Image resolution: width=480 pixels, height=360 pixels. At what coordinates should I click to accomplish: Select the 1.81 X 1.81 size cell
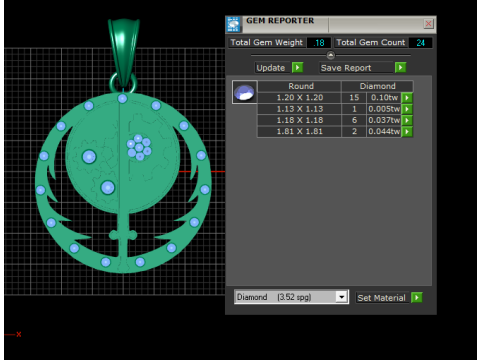tap(300, 132)
